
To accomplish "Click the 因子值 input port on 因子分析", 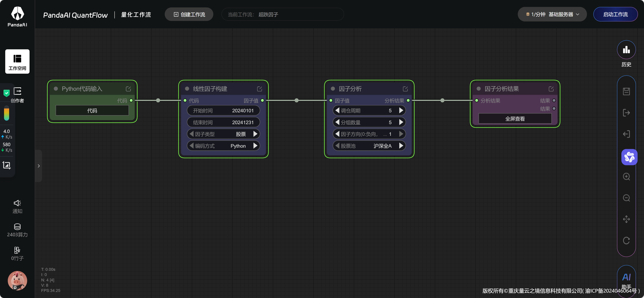I will click(331, 100).
